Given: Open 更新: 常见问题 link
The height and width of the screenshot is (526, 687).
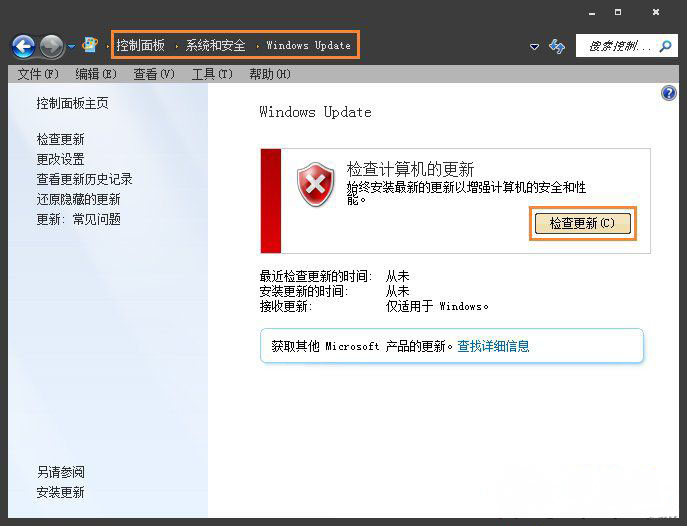Looking at the screenshot, I should [78, 219].
